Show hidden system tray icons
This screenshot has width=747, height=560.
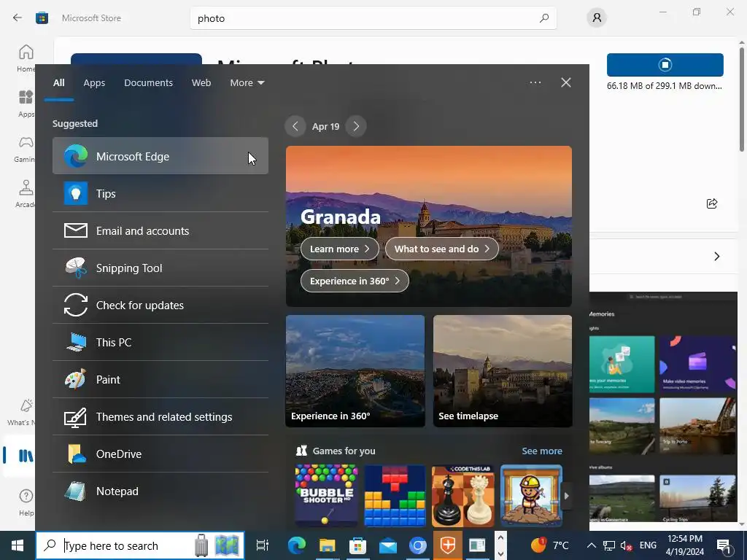(x=591, y=545)
